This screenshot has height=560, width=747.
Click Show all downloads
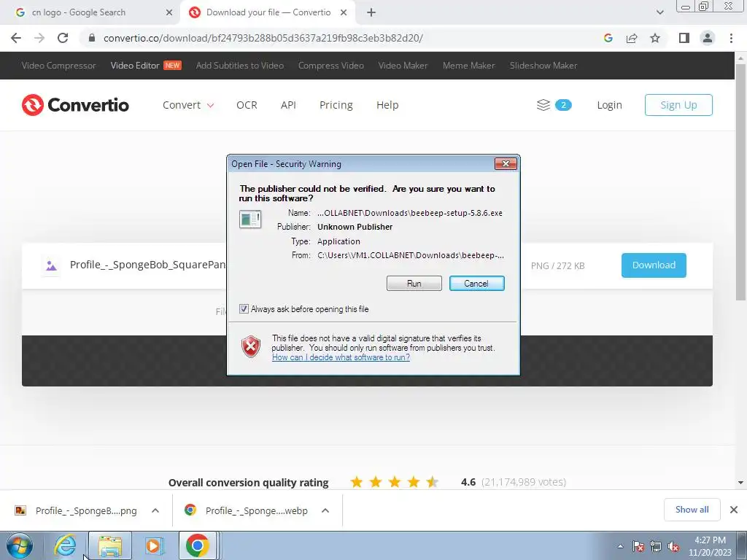[692, 510]
